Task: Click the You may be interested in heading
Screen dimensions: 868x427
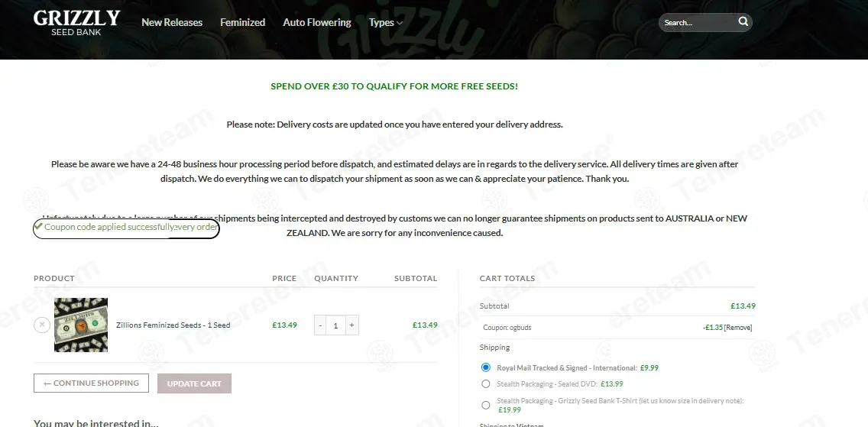Action: 96,423
